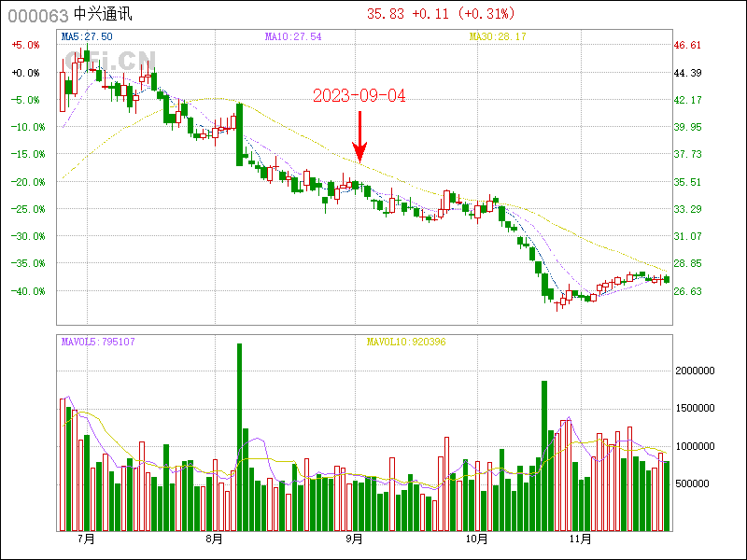
Task: Select the MA10:27.54 indicator label
Action: pos(293,36)
